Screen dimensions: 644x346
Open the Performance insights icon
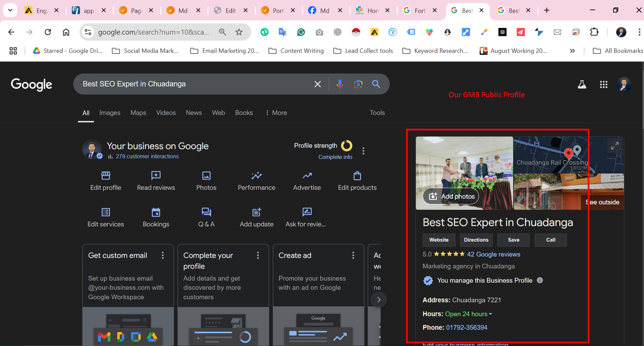(x=257, y=176)
